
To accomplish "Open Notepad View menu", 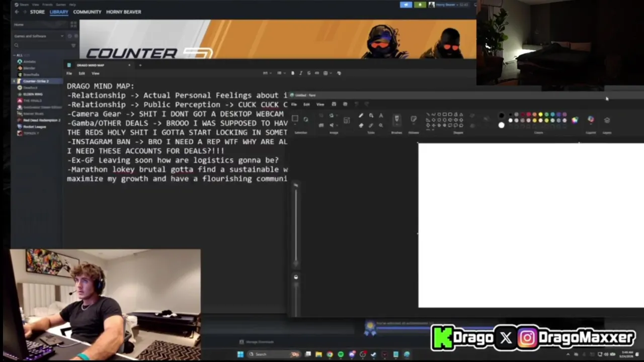I will (95, 73).
